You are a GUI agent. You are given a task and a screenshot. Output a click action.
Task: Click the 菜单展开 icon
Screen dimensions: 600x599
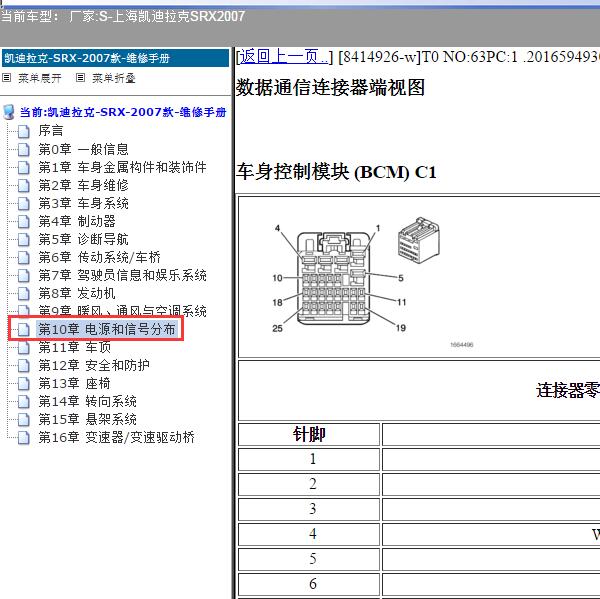click(7, 78)
